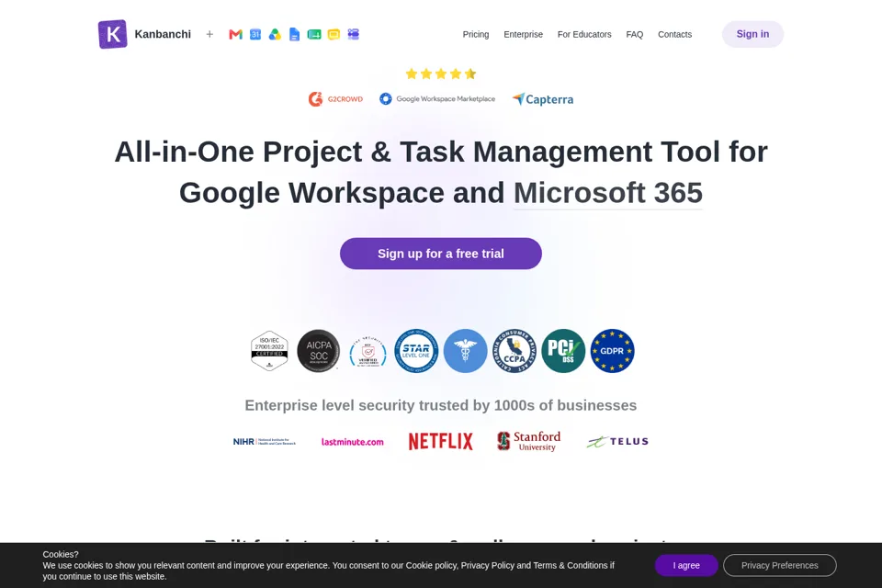Click the AICPA SOC badge
Screen dimensions: 882x588
point(319,351)
